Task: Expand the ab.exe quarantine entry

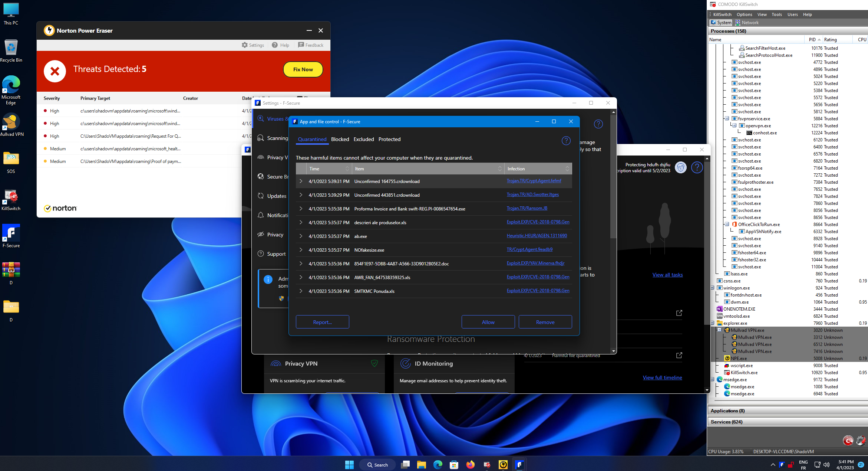Action: point(301,236)
